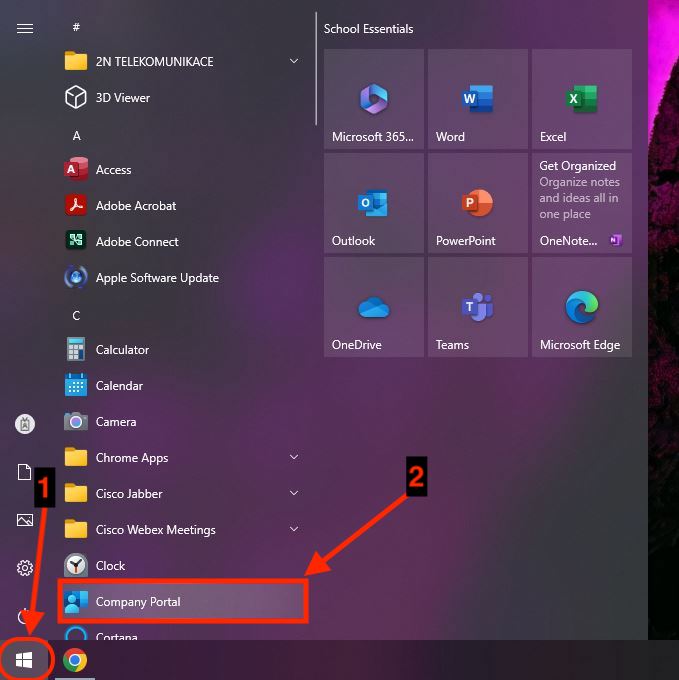
Task: Launch Teams from the tiles
Action: click(x=478, y=307)
